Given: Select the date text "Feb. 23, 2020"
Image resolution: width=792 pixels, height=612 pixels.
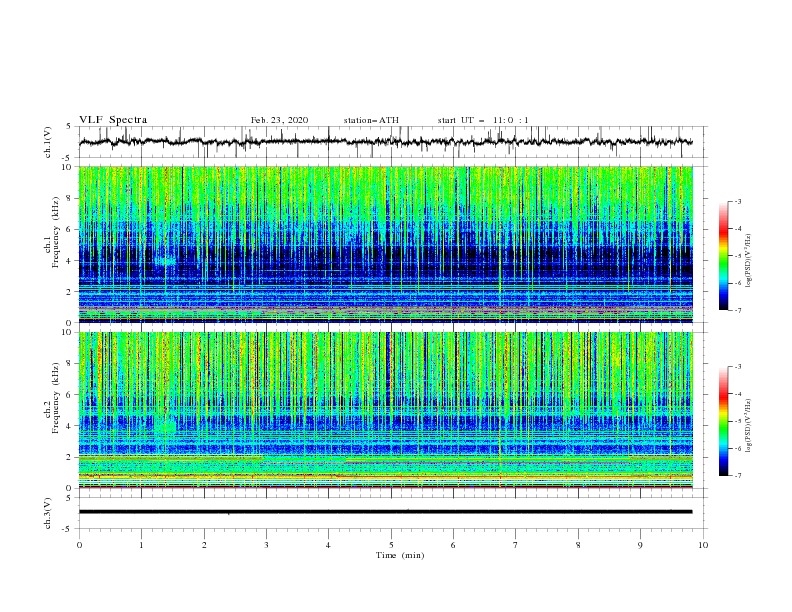Looking at the screenshot, I should pyautogui.click(x=279, y=120).
